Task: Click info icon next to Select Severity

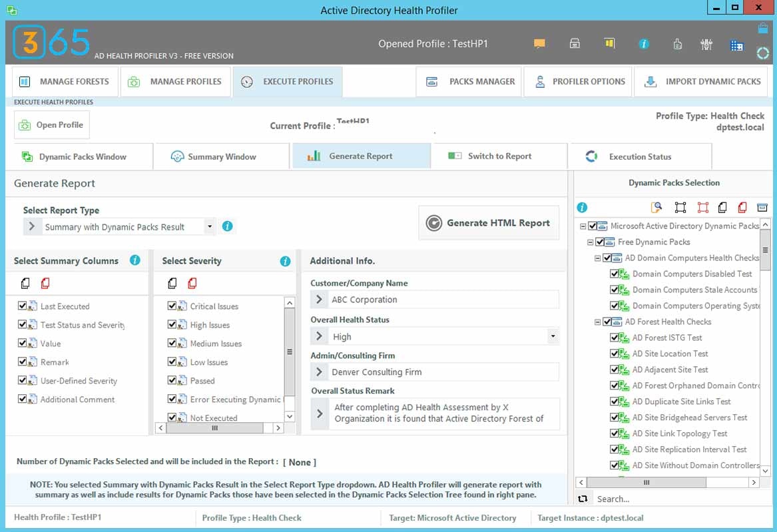Action: (285, 261)
